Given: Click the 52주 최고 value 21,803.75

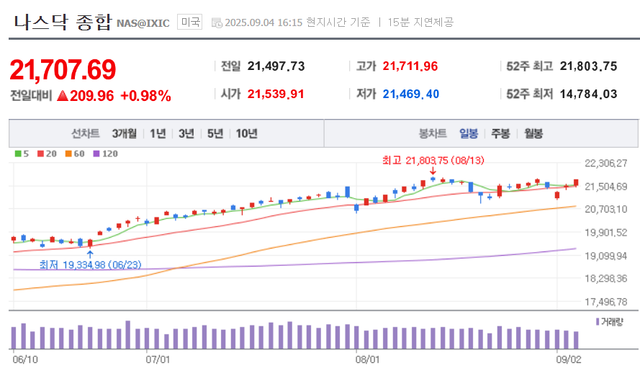Looking at the screenshot, I should coord(589,66).
